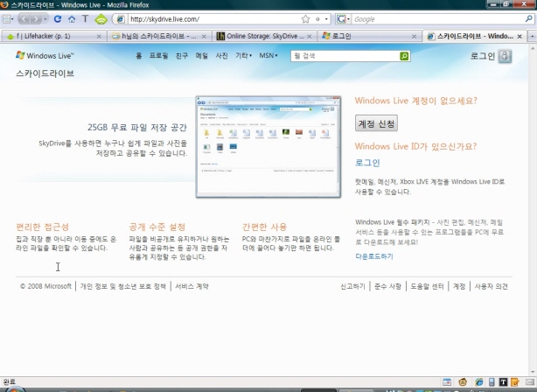
Task: Click the green wireless feed icon in toolbar
Action: pos(101,19)
